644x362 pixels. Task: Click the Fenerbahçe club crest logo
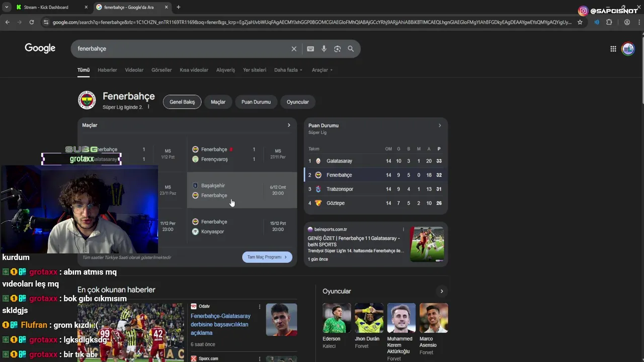pyautogui.click(x=87, y=100)
